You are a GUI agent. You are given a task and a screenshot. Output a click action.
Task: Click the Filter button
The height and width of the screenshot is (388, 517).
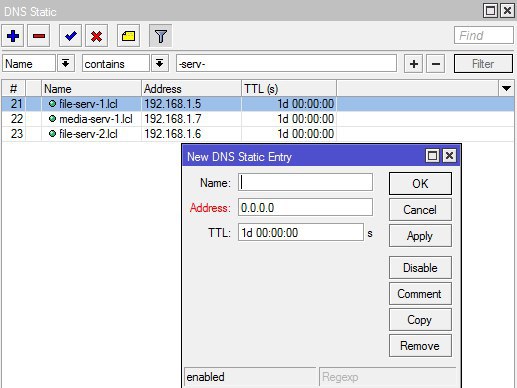(x=483, y=63)
